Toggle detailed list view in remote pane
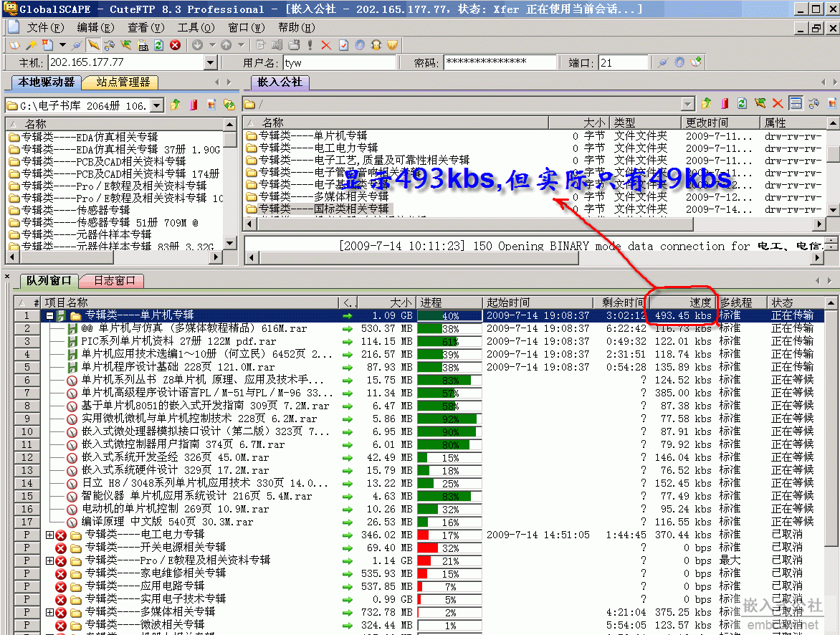 [796, 103]
